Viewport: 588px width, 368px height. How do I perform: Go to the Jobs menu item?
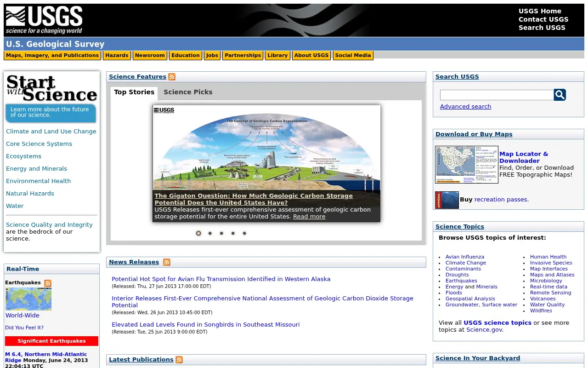(x=212, y=56)
